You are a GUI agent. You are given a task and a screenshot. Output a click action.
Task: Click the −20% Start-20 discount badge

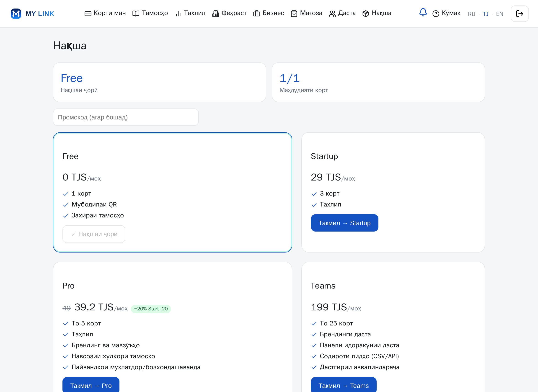pyautogui.click(x=151, y=309)
